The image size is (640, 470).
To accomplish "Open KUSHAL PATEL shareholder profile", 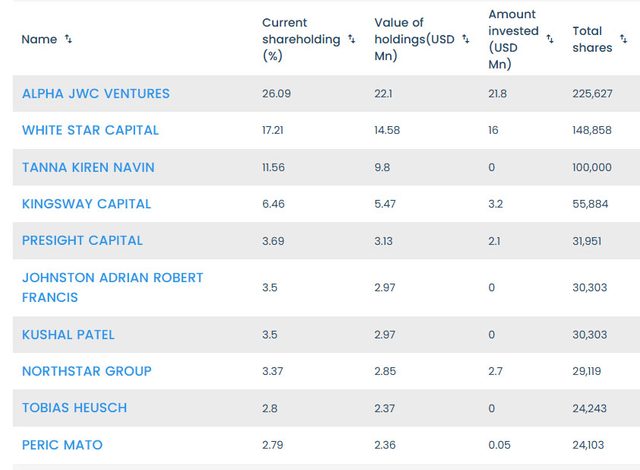I will 68,334.
